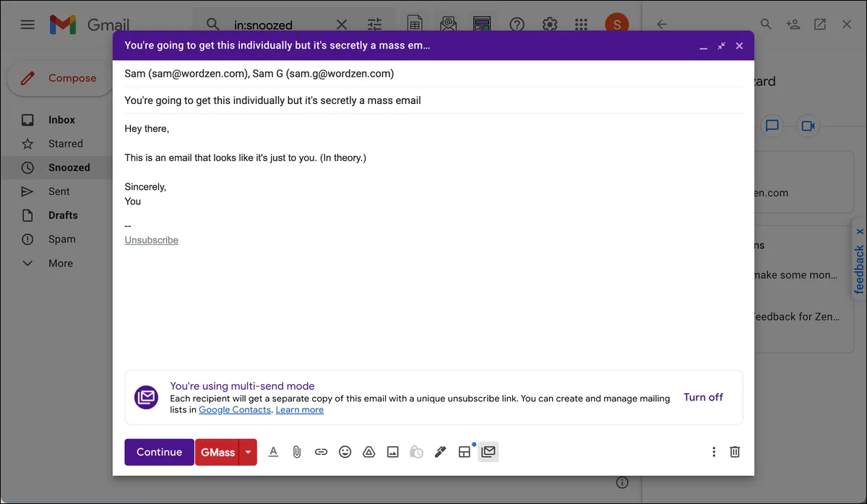867x504 pixels.
Task: Open the Snoozed folder
Action: click(69, 168)
